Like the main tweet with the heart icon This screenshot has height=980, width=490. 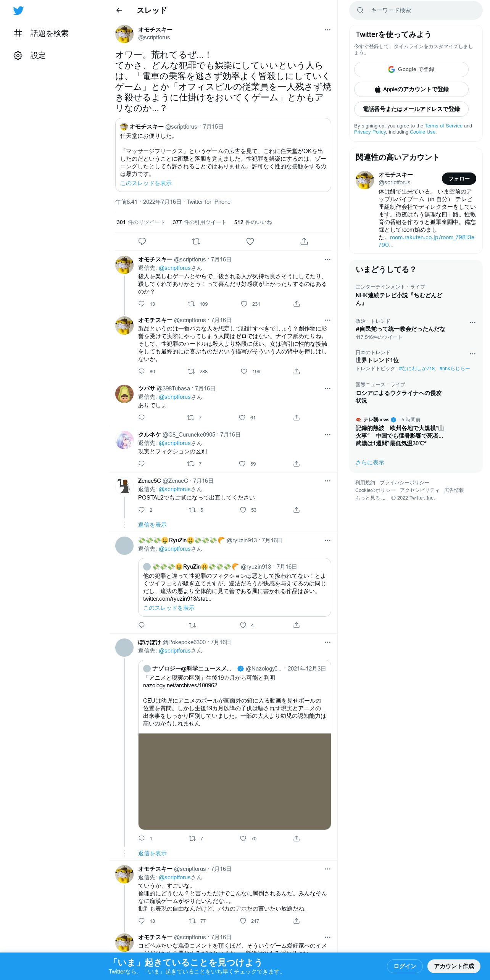[250, 241]
